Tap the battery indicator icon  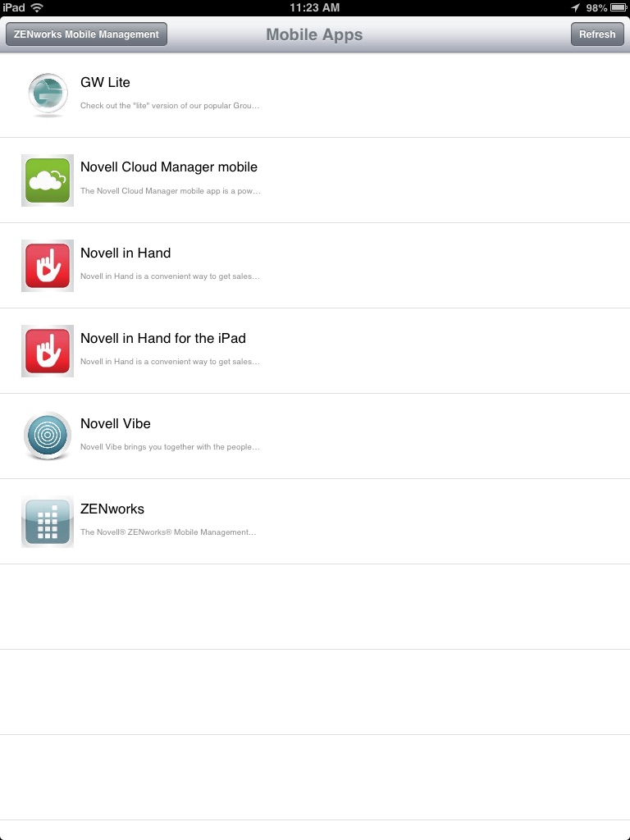(619, 7)
